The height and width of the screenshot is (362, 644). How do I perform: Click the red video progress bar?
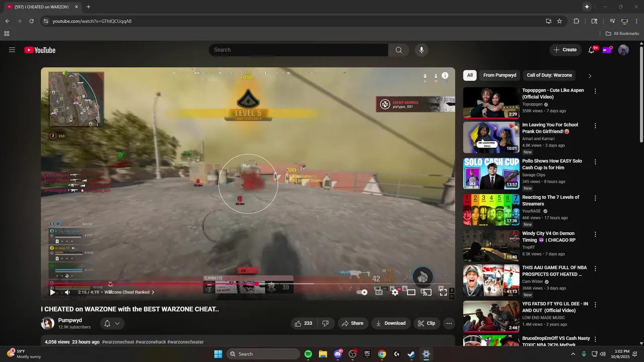point(151,284)
